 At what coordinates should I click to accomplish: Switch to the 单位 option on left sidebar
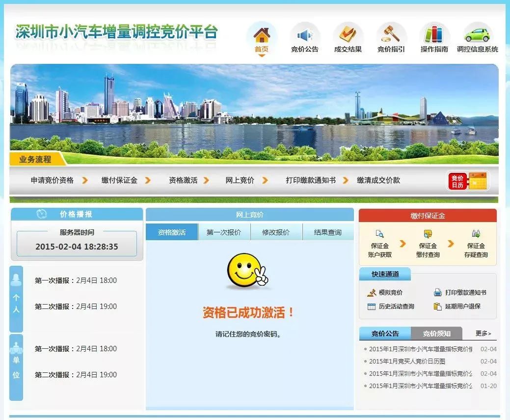(x=15, y=366)
